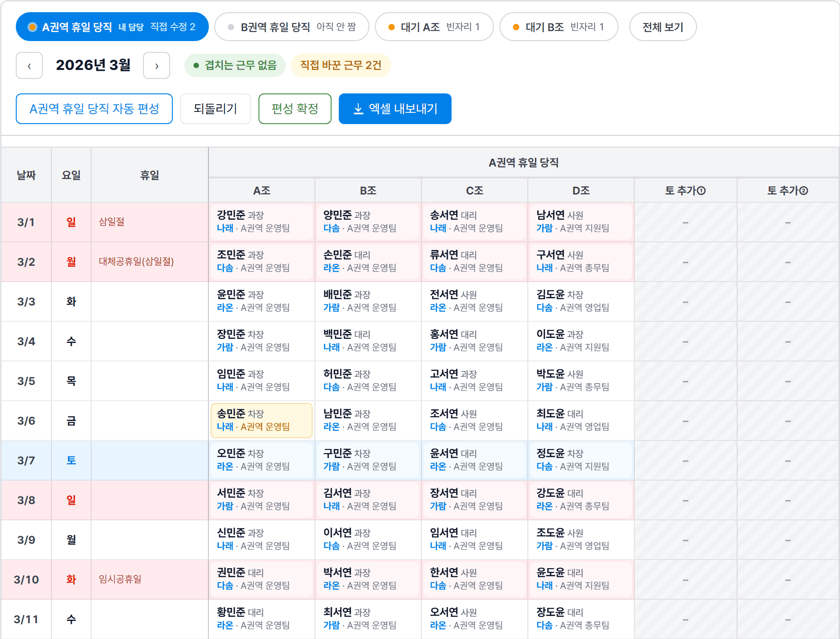Click 오민준 차장 in A조 on 3/7
This screenshot has width=840, height=639.
262,460
